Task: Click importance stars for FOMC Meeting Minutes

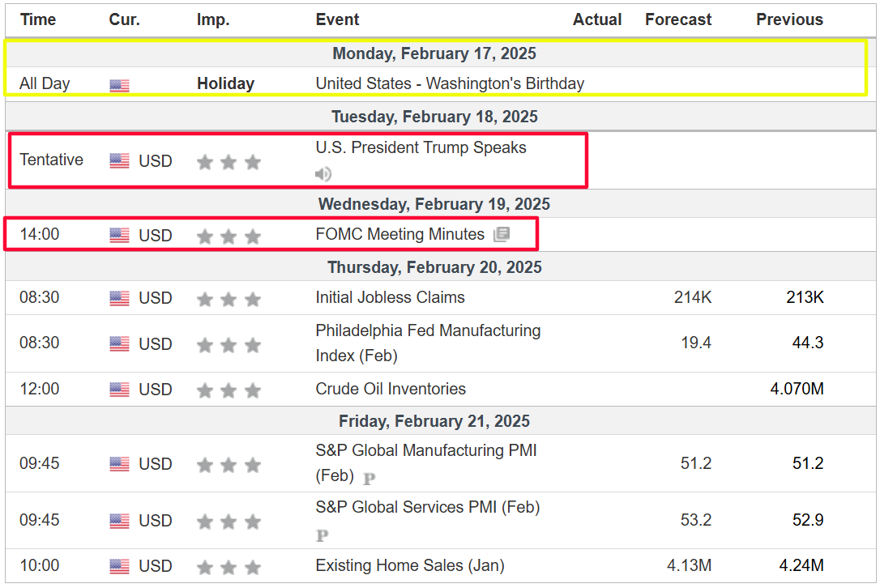Action: click(x=229, y=236)
